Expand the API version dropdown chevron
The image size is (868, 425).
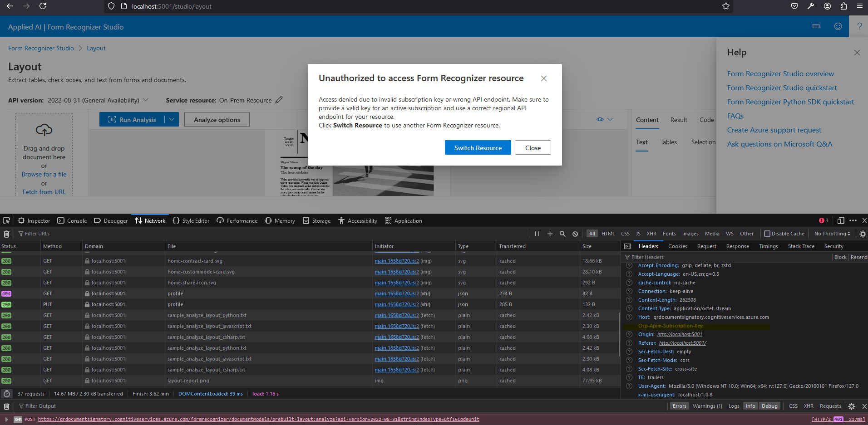click(146, 100)
